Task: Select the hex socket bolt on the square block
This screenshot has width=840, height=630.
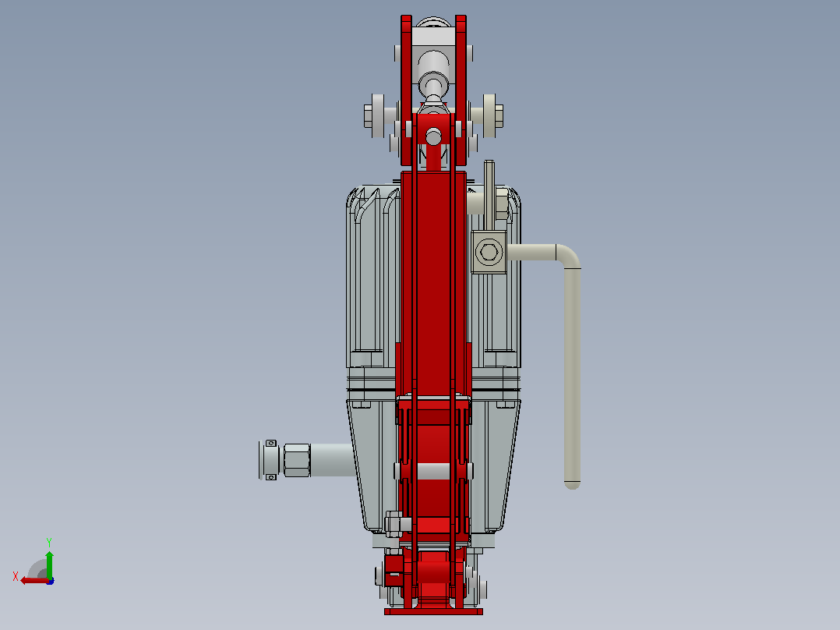Action: [489, 252]
